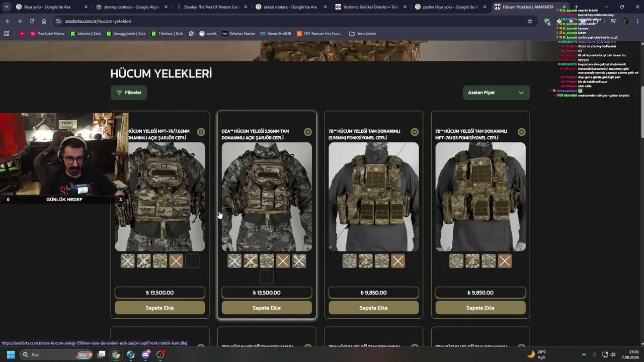Click the Chrome icon in the taskbar
644x362 pixels.
(116, 354)
